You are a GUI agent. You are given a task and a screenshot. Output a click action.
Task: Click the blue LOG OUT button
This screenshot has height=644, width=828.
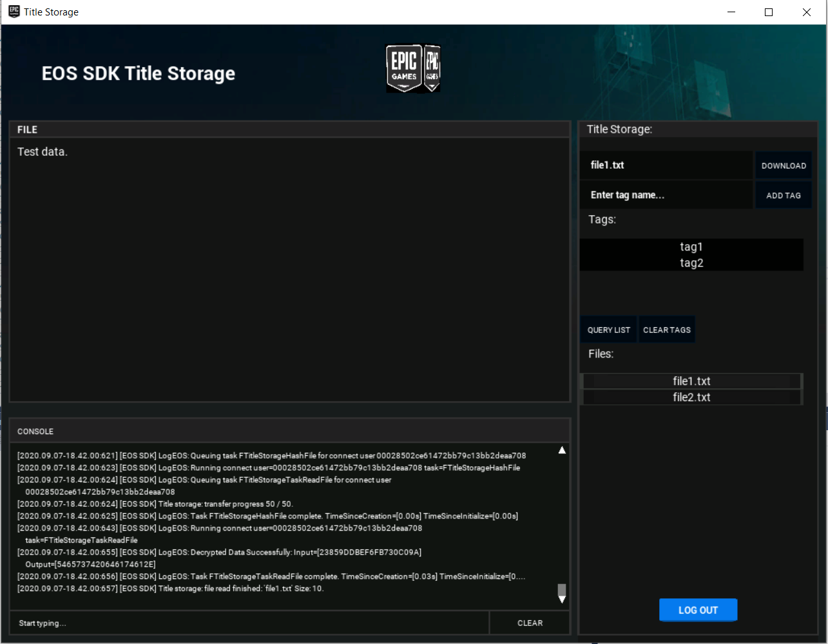click(698, 610)
